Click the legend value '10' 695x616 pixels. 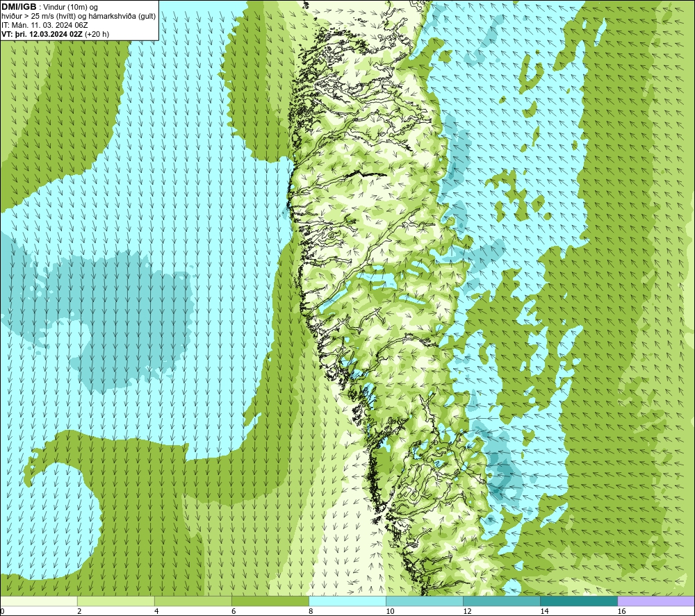pos(390,611)
